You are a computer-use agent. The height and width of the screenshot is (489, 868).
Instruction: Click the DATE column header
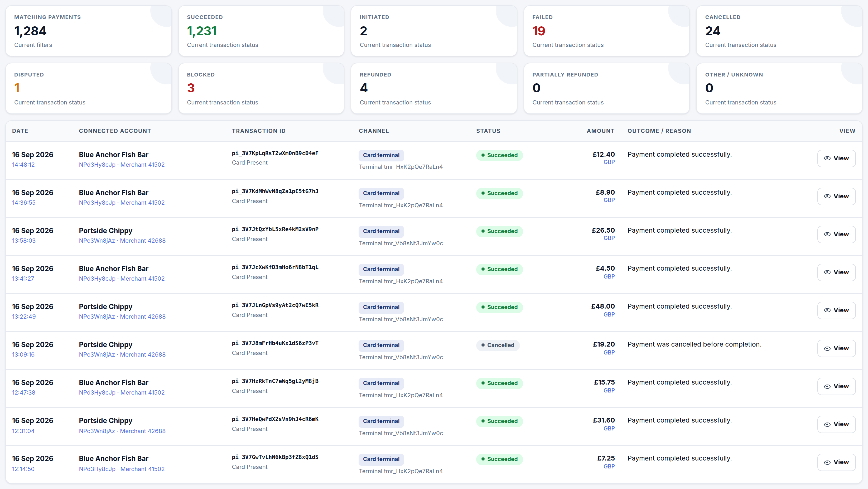tap(20, 131)
